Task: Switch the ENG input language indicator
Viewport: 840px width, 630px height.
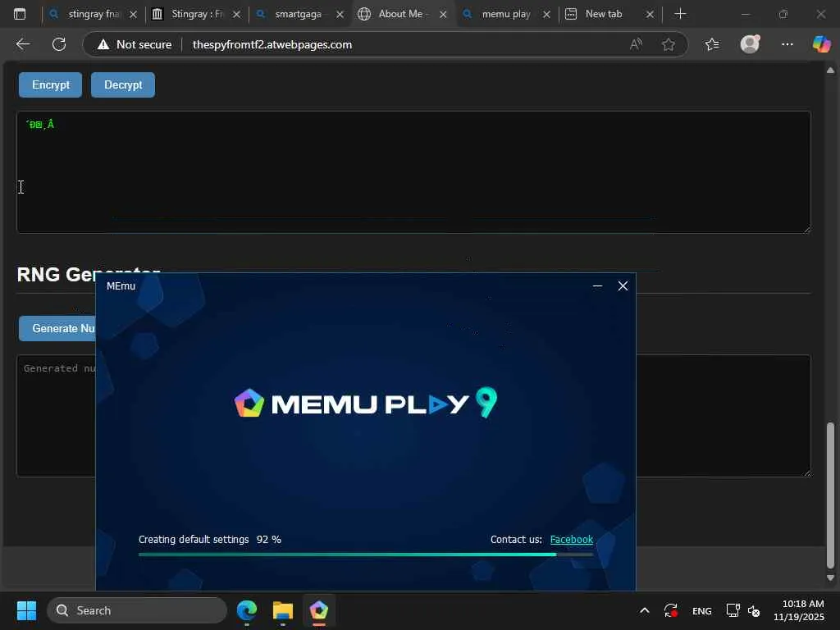Action: tap(702, 610)
